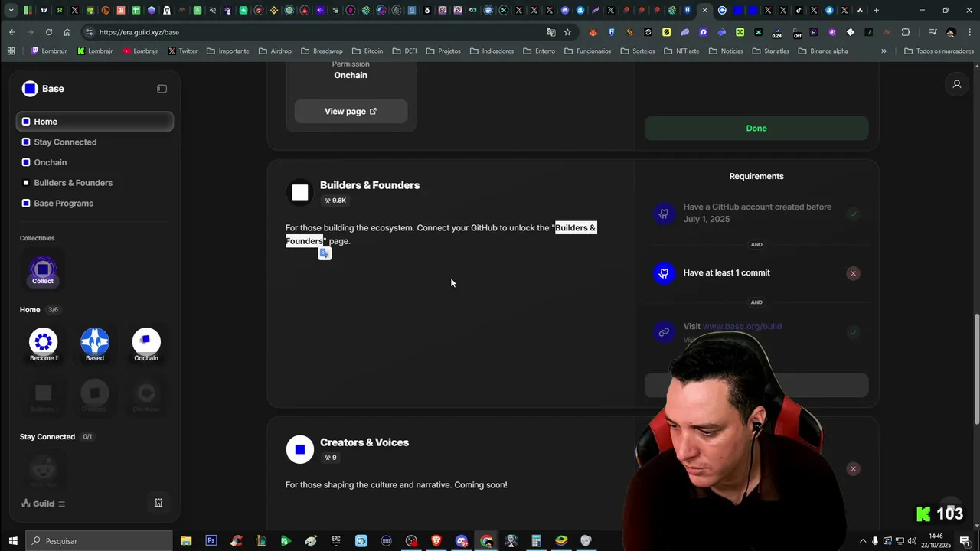Click the View page button
This screenshot has height=551, width=980.
pyautogui.click(x=351, y=112)
